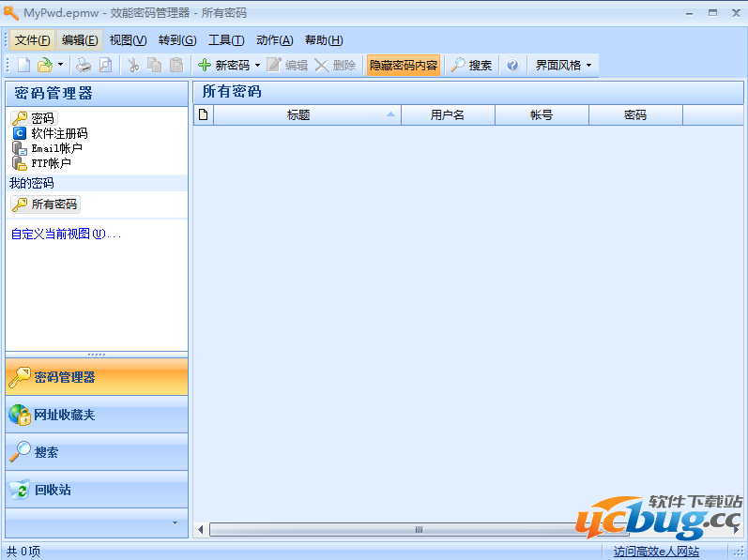Open the 工具(T) menu
Viewport: 748px width, 560px height.
226,39
